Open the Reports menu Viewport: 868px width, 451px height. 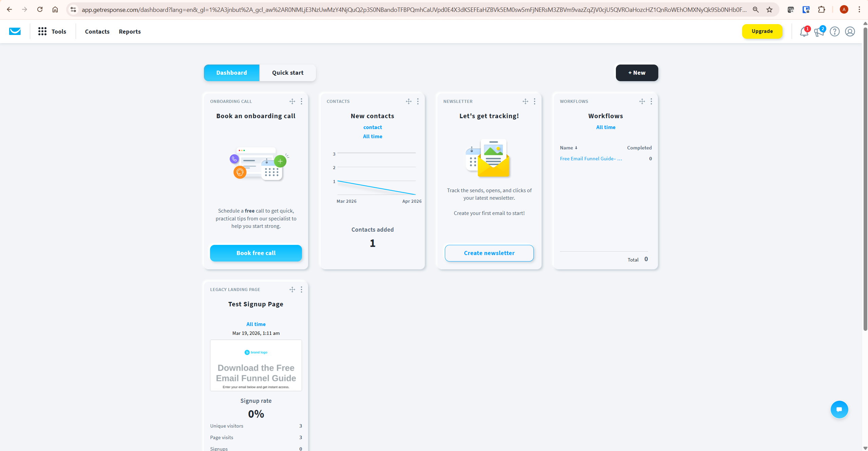pos(130,32)
